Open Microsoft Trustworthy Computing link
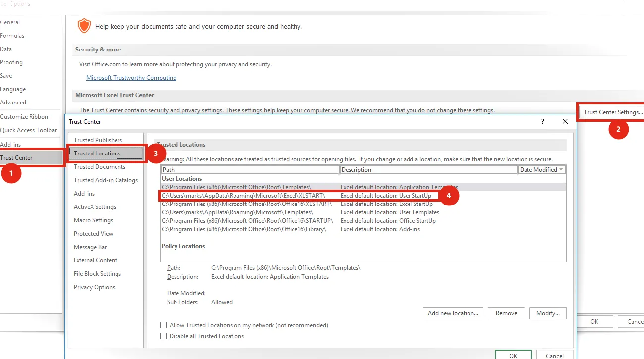This screenshot has width=644, height=359. [131, 78]
